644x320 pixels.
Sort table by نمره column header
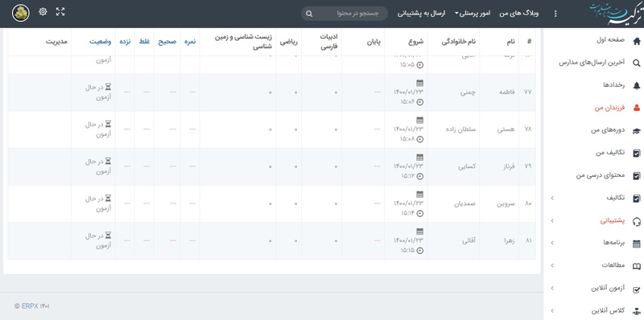click(189, 42)
